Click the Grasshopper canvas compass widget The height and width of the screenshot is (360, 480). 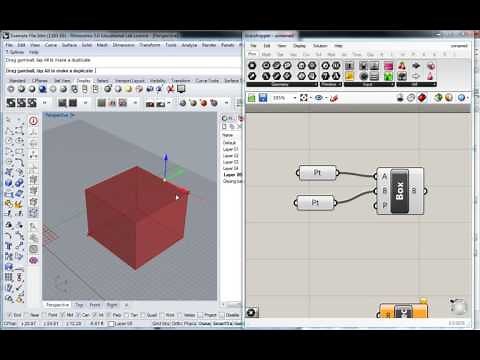pyautogui.click(x=459, y=306)
